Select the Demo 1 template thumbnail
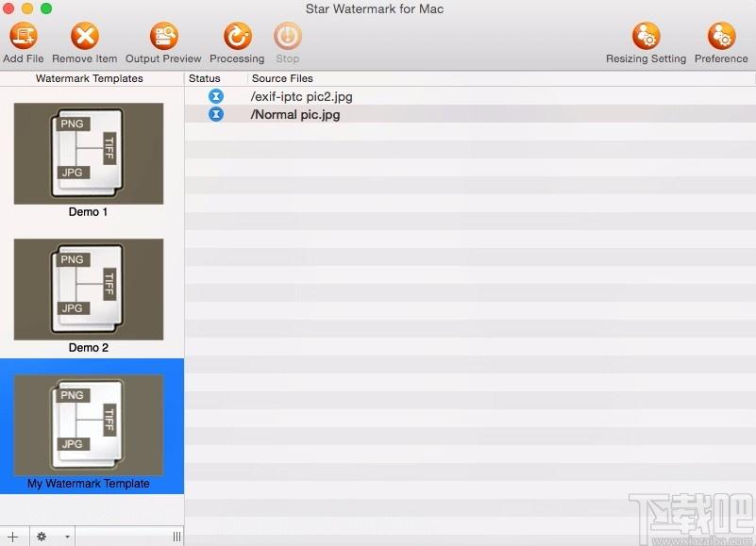This screenshot has width=756, height=546. click(x=89, y=154)
